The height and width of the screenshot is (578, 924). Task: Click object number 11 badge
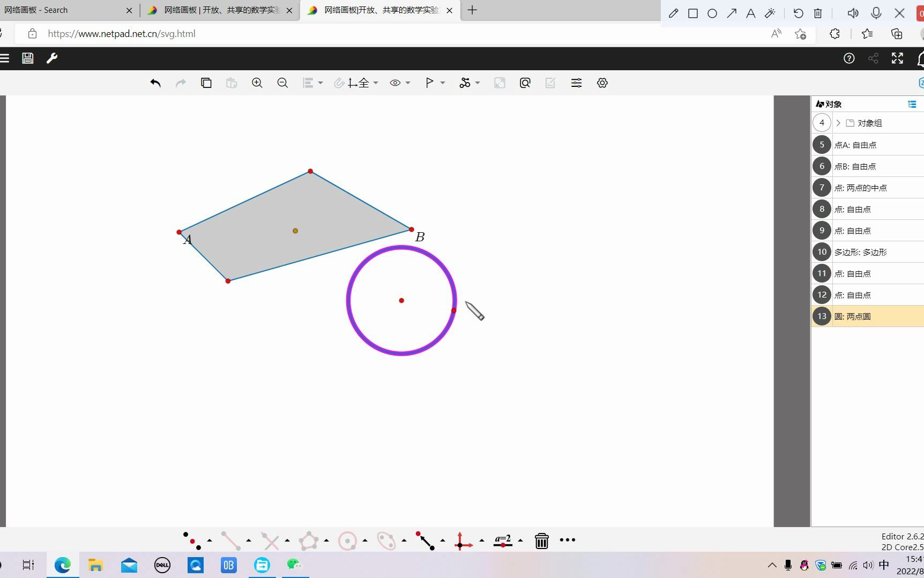tap(822, 273)
